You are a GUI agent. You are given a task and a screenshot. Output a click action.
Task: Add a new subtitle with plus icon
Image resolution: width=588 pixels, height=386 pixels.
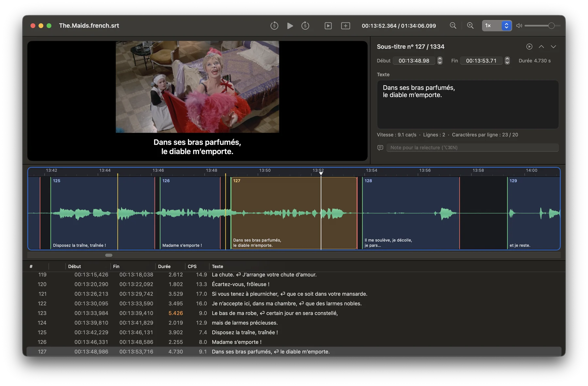pos(345,26)
